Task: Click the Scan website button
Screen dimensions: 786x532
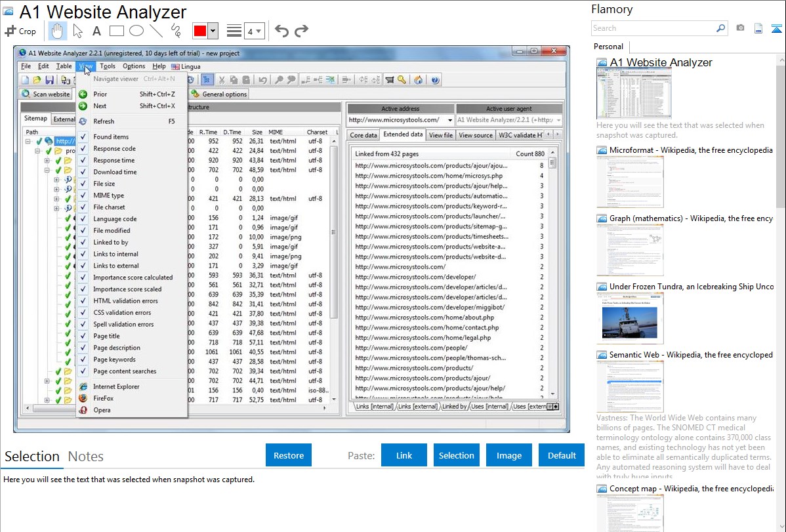Action: 46,94
